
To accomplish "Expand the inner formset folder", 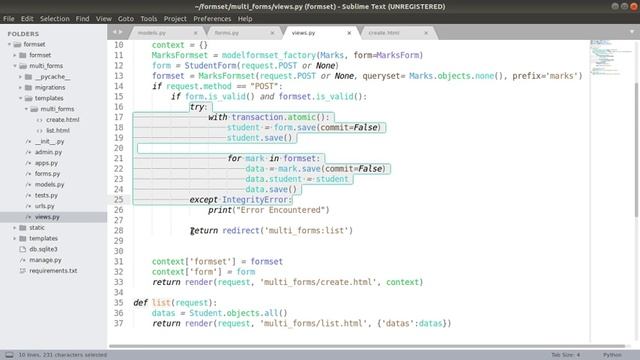I will pyautogui.click(x=15, y=55).
